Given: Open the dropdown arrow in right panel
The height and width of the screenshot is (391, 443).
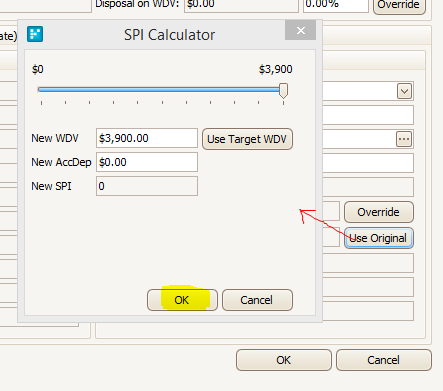Looking at the screenshot, I should point(404,91).
